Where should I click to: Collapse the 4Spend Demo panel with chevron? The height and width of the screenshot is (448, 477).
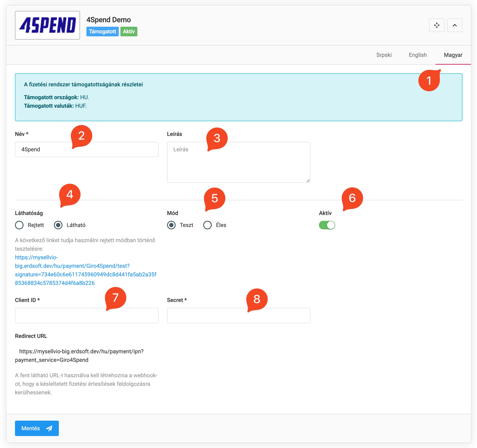tap(455, 25)
